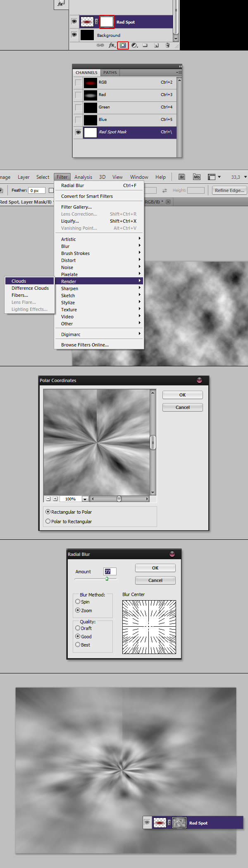The height and width of the screenshot is (868, 248).
Task: Select Polar to Rectangular option
Action: coord(69,522)
